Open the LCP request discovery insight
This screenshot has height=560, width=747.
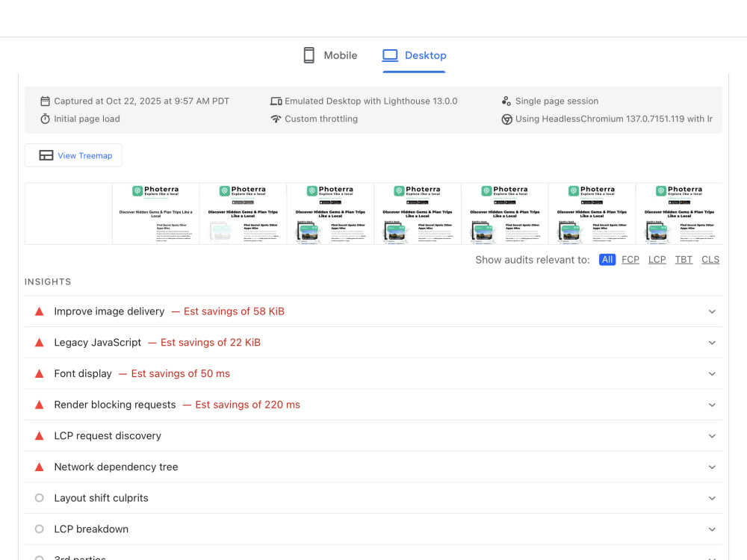click(x=373, y=436)
